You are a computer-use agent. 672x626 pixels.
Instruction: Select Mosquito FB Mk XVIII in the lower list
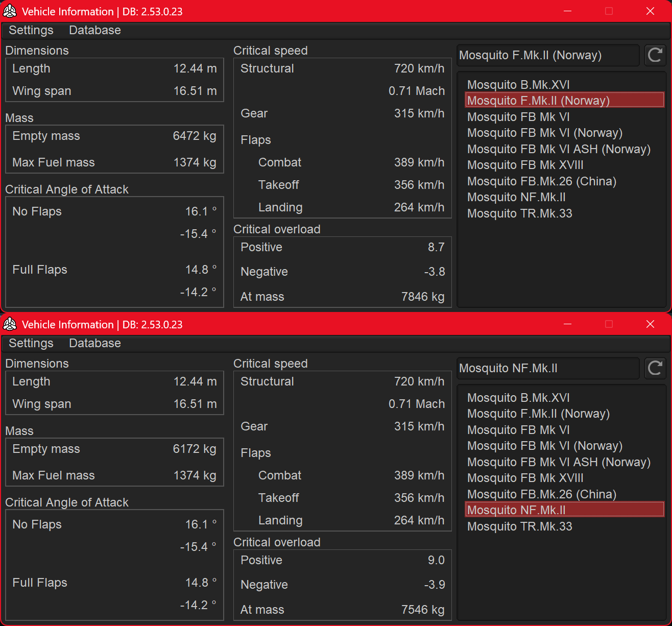point(565,478)
